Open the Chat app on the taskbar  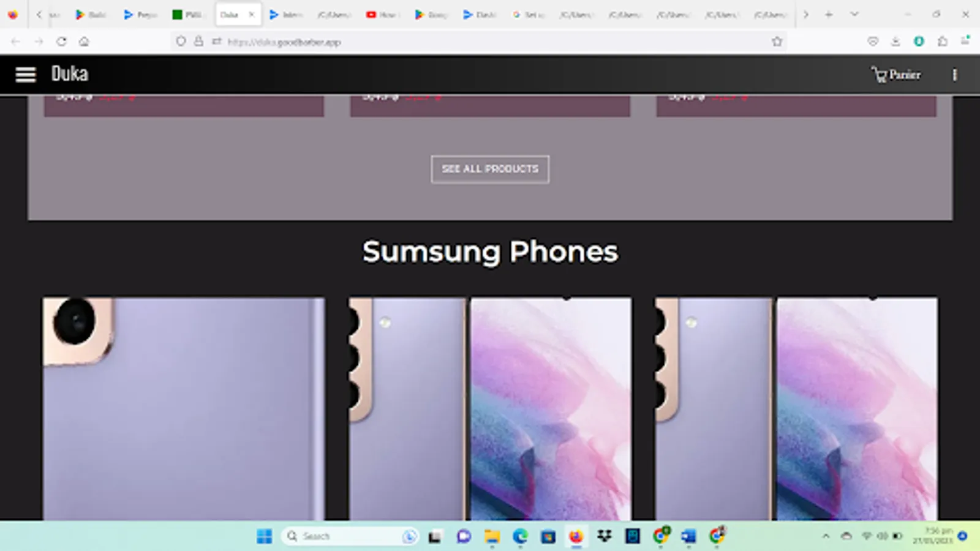[464, 537]
